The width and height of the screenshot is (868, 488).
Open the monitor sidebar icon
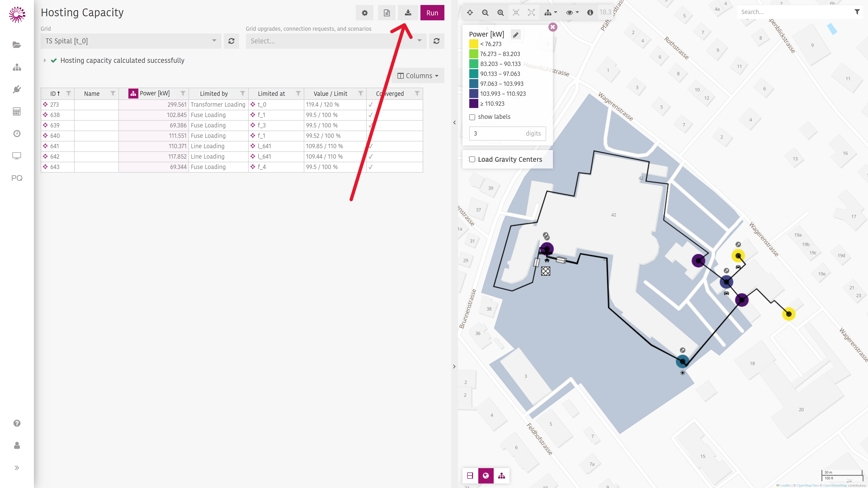coord(17,156)
